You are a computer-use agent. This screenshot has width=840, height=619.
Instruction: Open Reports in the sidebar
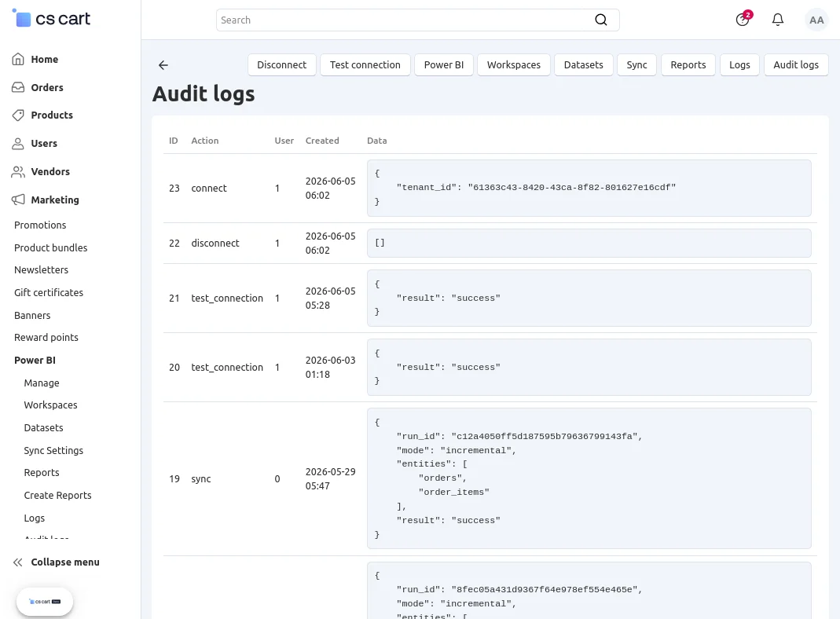[42, 473]
